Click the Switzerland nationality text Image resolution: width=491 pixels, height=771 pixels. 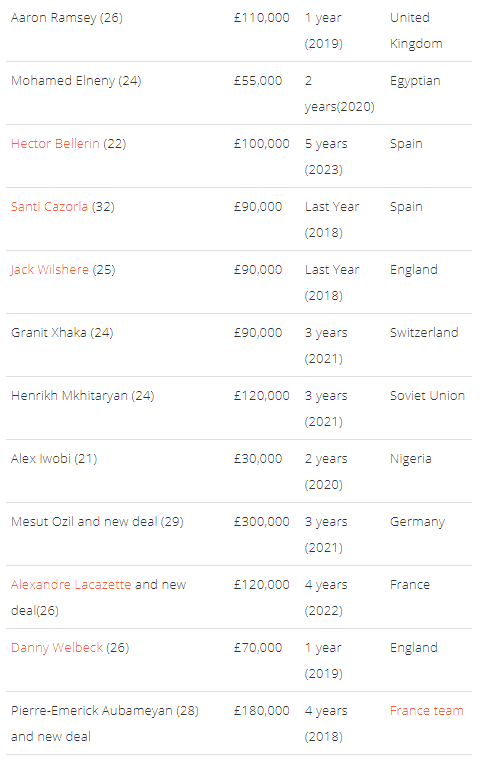[424, 332]
